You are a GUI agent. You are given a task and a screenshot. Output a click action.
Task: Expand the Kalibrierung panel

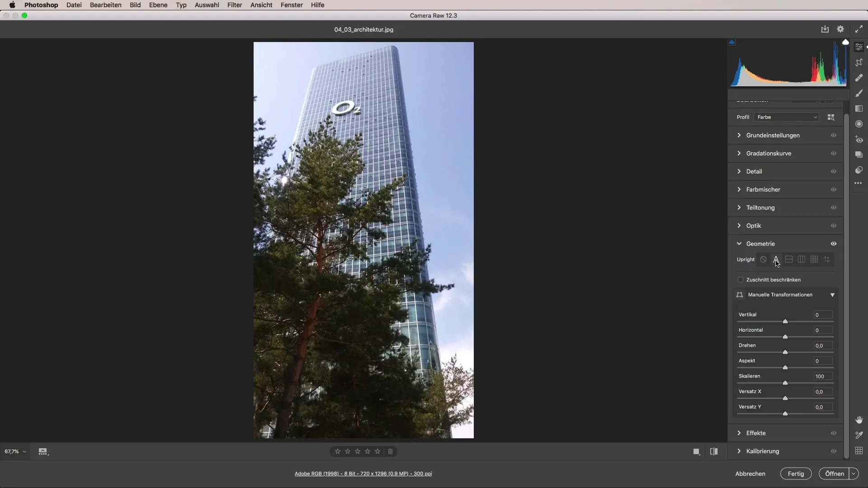click(739, 451)
